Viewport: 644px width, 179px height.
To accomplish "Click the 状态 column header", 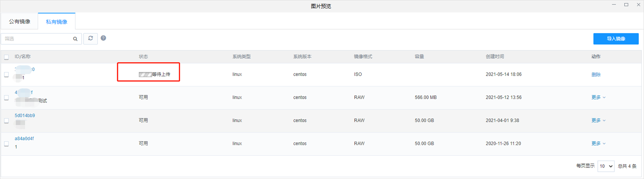I will [143, 57].
